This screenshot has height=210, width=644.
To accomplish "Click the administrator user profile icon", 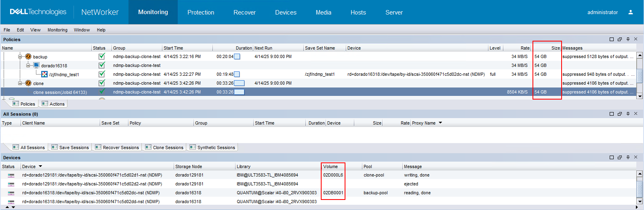I will 630,12.
